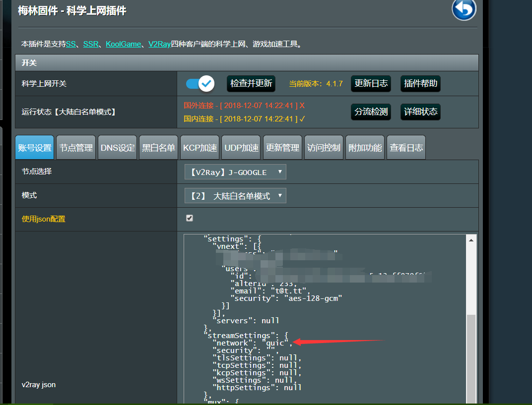
Task: Switch to the 节点管理 tab
Action: click(76, 147)
